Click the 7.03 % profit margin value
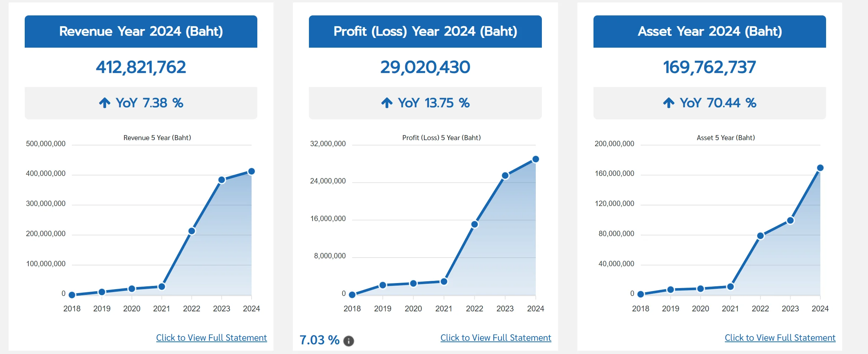Image resolution: width=868 pixels, height=354 pixels. [x=319, y=340]
